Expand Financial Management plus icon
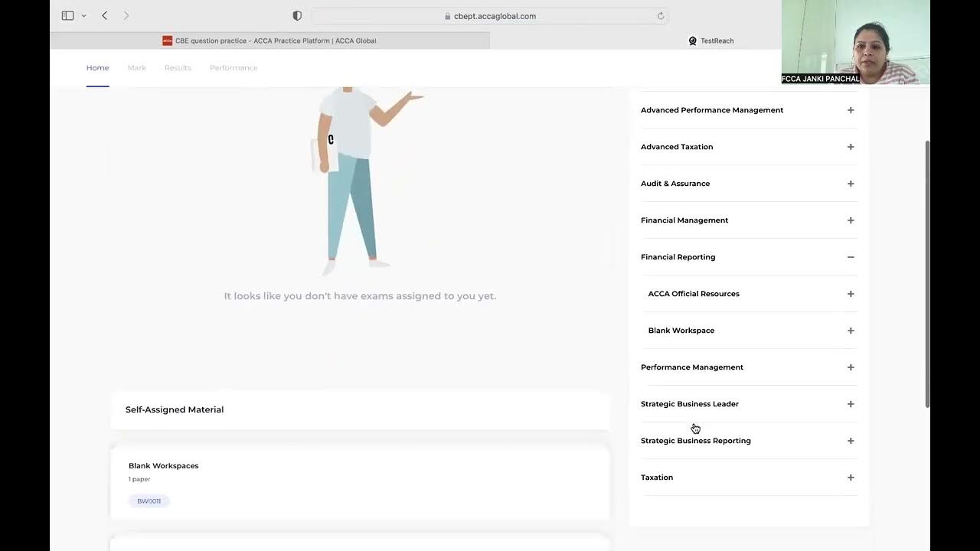Image resolution: width=980 pixels, height=551 pixels. [x=851, y=220]
